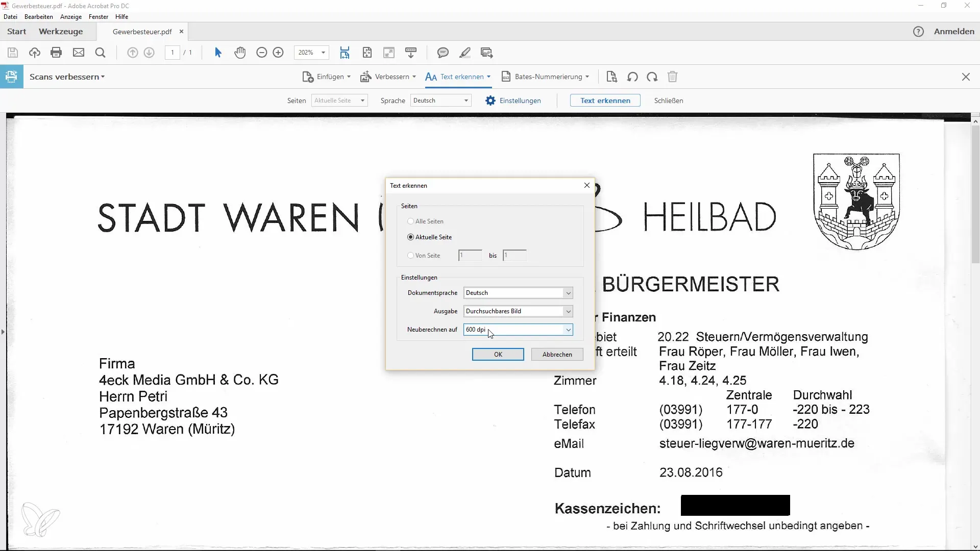Click the bis end page field
The height and width of the screenshot is (551, 980).
pos(514,256)
